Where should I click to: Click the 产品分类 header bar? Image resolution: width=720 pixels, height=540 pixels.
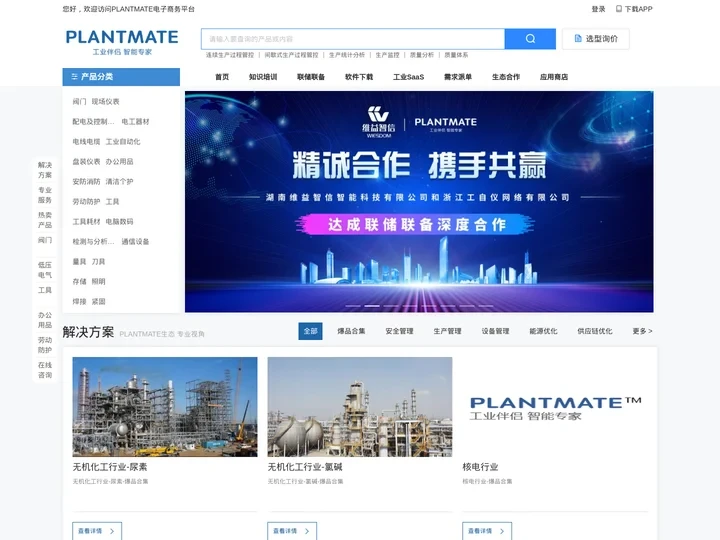click(121, 77)
